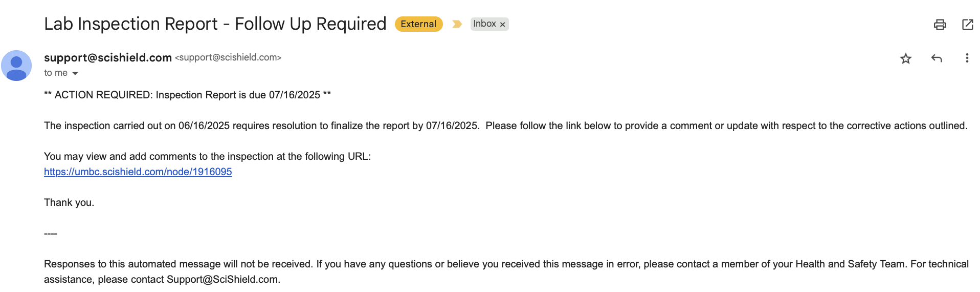Click the sender address in angle brackets
The height and width of the screenshot is (292, 980).
(x=228, y=58)
